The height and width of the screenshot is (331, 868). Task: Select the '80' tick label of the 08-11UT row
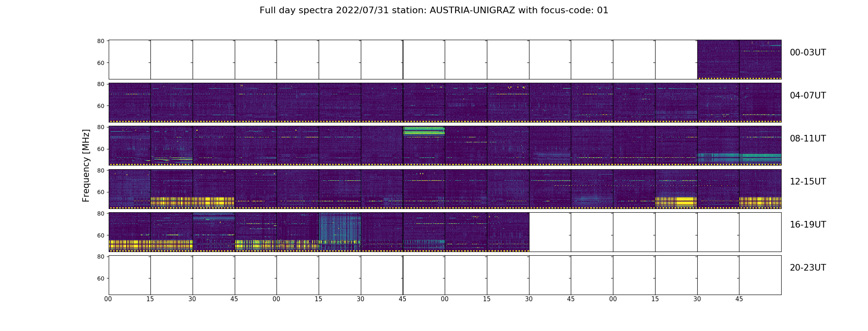coord(100,127)
